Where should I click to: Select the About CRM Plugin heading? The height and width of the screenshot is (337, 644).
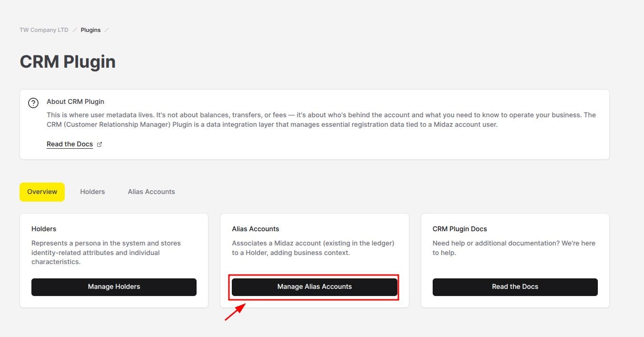click(75, 102)
